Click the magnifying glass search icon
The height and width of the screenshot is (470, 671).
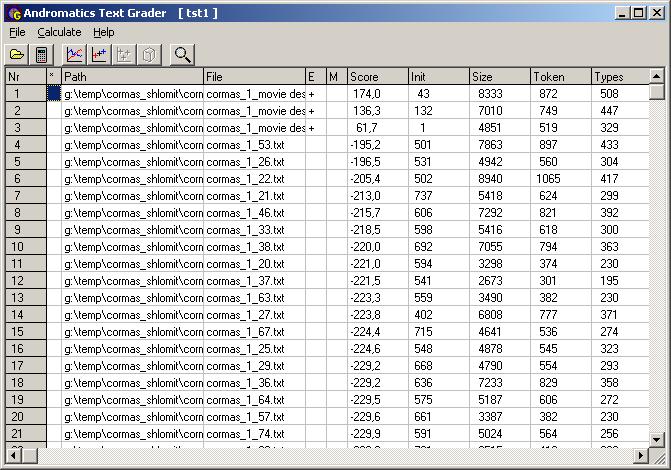pyautogui.click(x=182, y=55)
